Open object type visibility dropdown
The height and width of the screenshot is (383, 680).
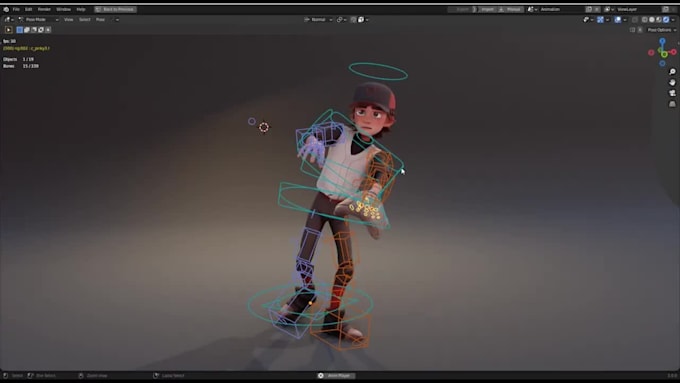pyautogui.click(x=588, y=20)
